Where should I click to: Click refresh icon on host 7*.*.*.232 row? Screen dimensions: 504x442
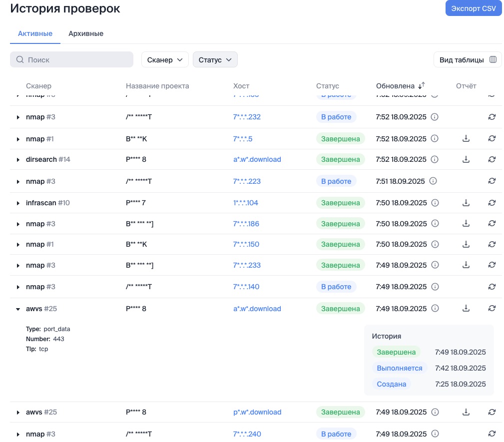492,117
